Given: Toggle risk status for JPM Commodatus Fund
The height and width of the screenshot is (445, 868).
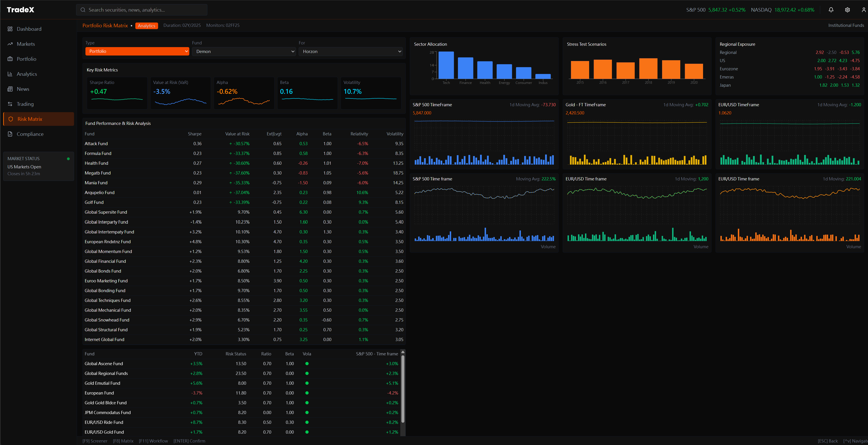Looking at the screenshot, I should (307, 412).
